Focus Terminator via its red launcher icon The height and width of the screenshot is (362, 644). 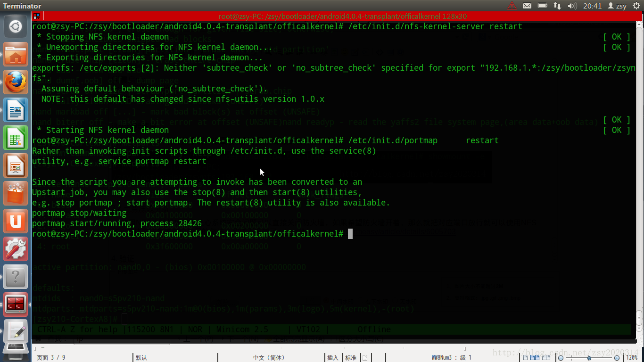click(x=16, y=305)
